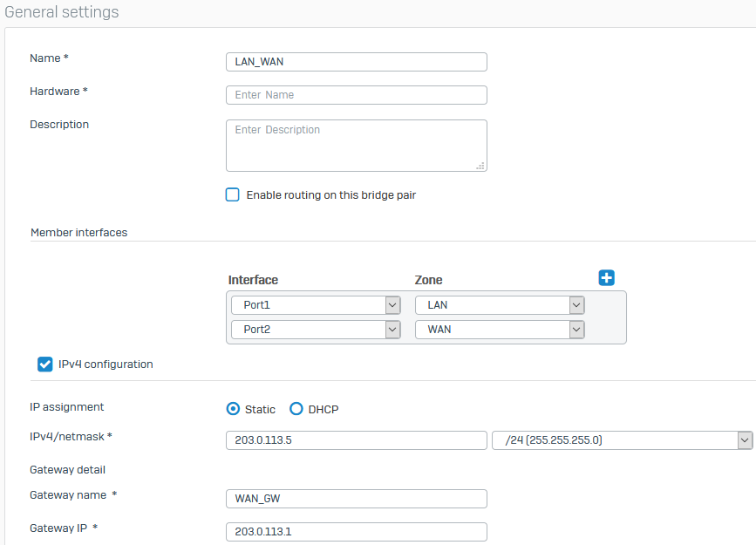Disable the IPv4 configuration checkbox
This screenshot has width=756, height=545.
click(x=44, y=364)
